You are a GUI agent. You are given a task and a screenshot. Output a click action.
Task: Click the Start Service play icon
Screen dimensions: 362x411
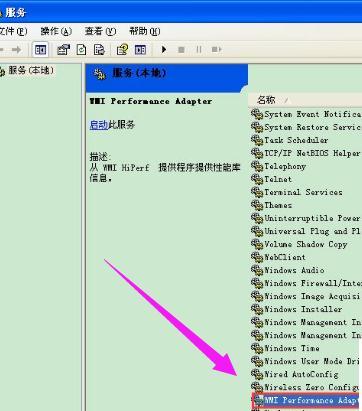tap(164, 50)
